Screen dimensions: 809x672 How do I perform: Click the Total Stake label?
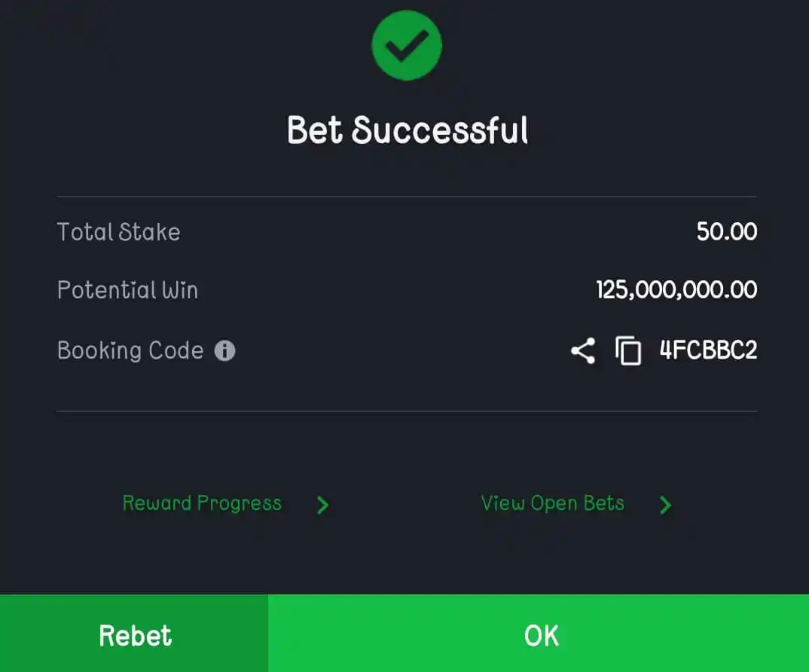[x=119, y=232]
